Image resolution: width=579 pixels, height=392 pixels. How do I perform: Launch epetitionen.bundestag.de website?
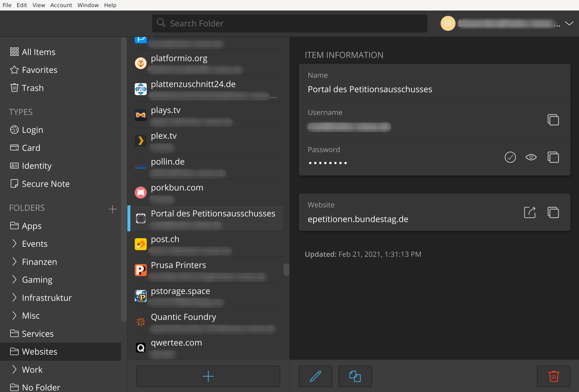(530, 212)
